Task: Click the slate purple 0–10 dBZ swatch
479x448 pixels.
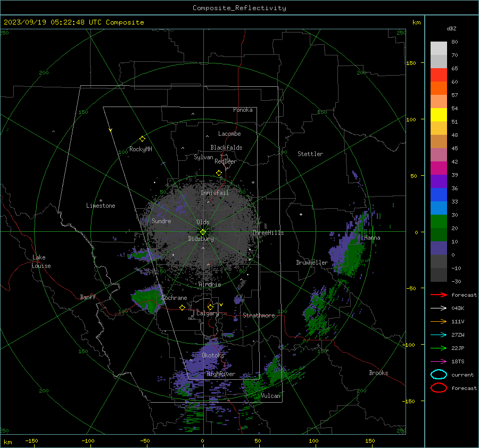Action: click(x=439, y=248)
